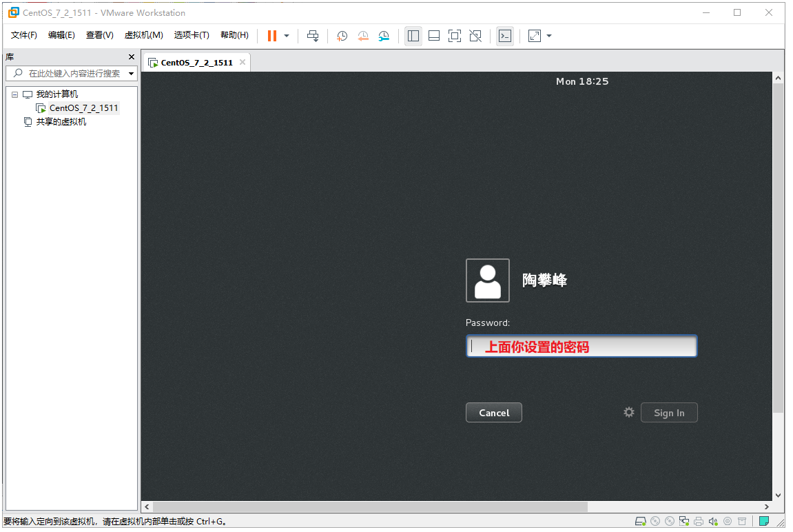Click the hard disk status bar icon
Image resolution: width=793 pixels, height=532 pixels.
(x=640, y=522)
